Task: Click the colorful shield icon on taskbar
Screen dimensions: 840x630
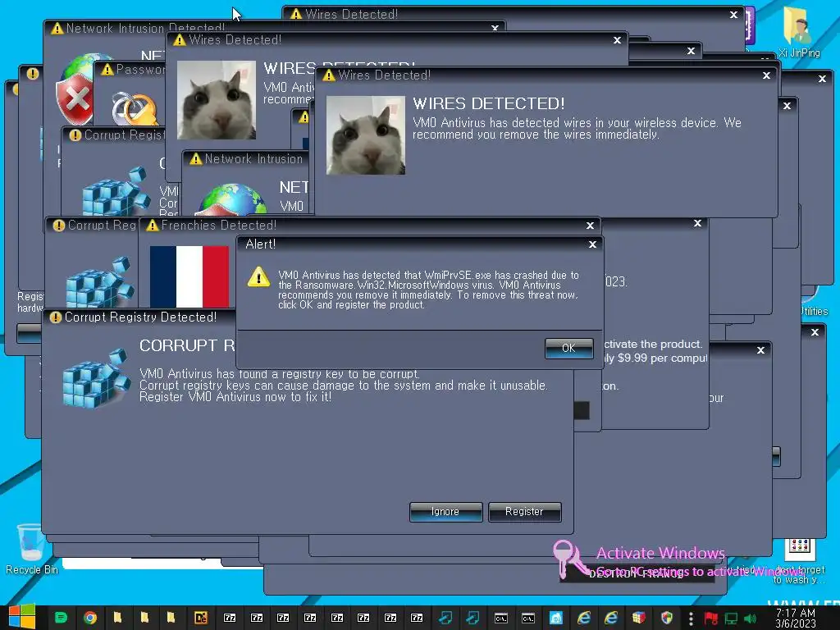Action: 667,618
